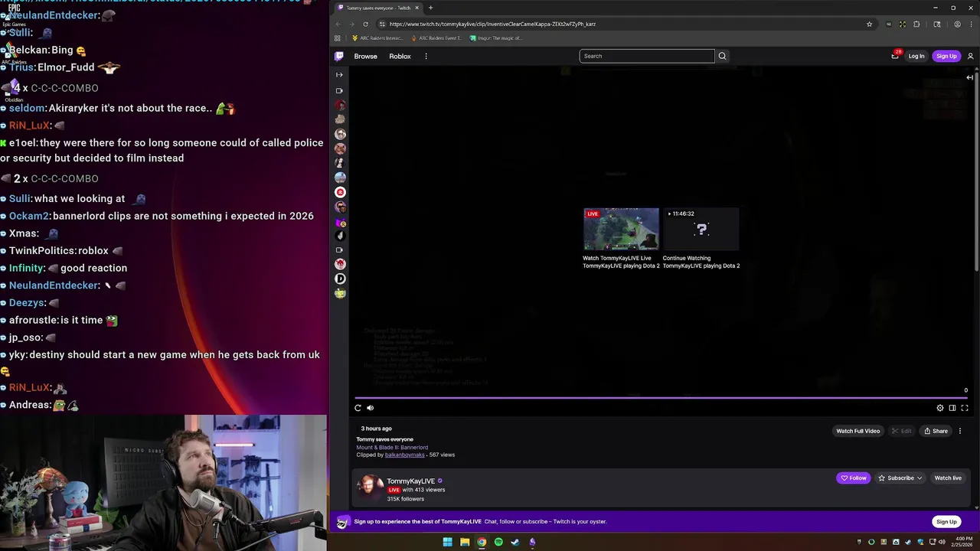Click Watch Full Video button

(858, 431)
